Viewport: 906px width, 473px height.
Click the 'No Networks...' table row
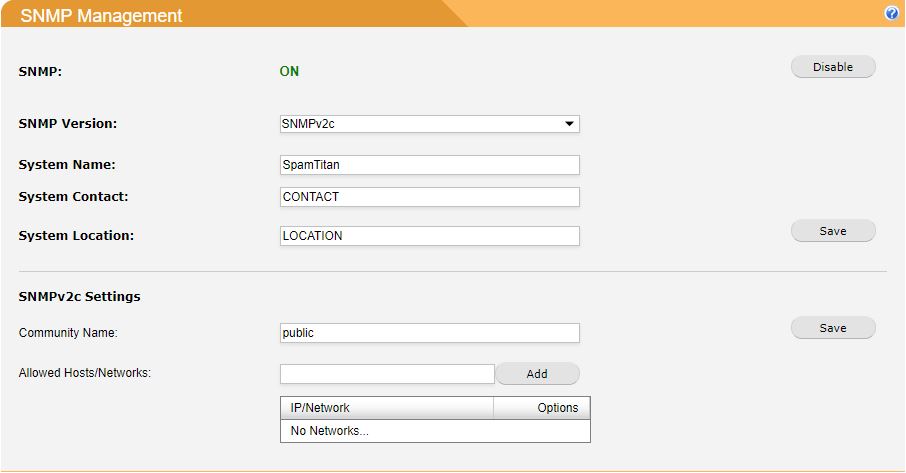435,431
